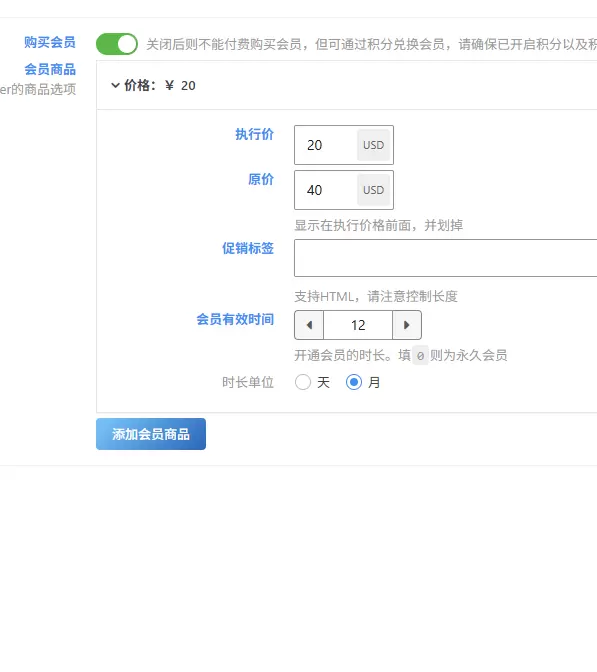The height and width of the screenshot is (672, 597).
Task: Click the 时长单位 label
Action: (x=248, y=382)
